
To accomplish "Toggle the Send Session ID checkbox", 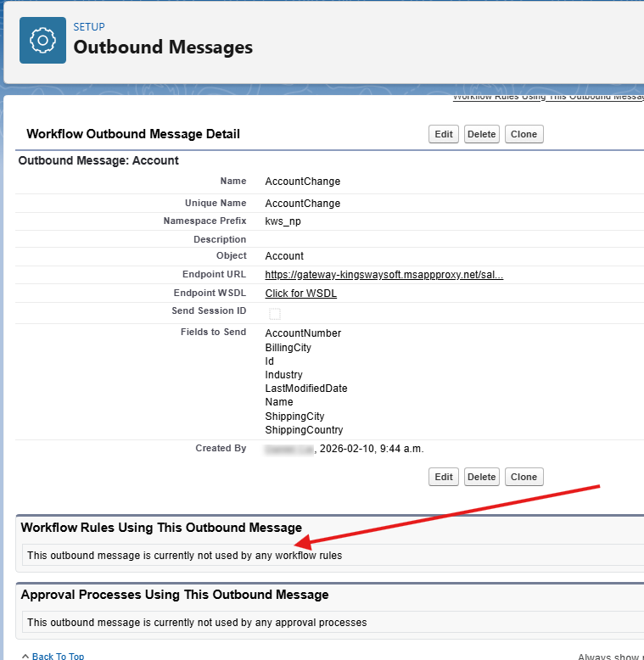I will coord(275,314).
